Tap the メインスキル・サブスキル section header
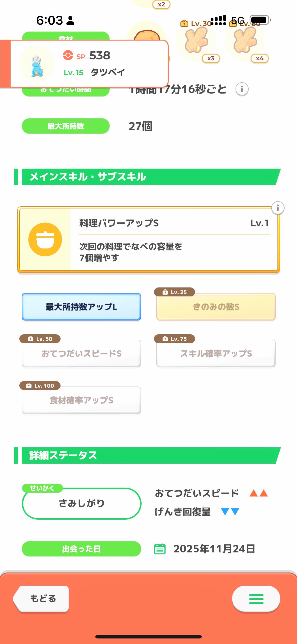 (148, 177)
